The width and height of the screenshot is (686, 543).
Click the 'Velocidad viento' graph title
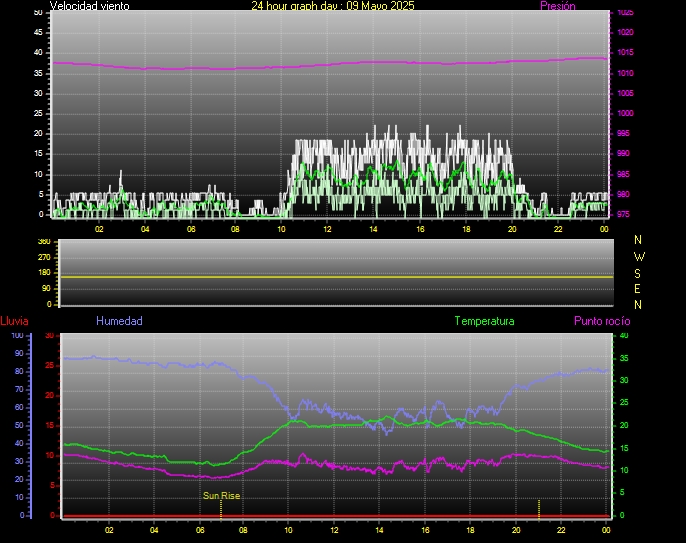(x=90, y=6)
